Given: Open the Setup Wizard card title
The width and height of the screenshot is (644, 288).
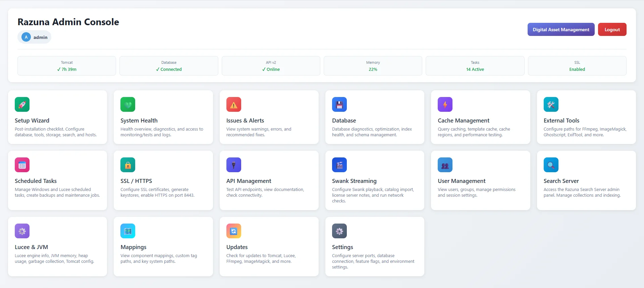Looking at the screenshot, I should pos(32,121).
